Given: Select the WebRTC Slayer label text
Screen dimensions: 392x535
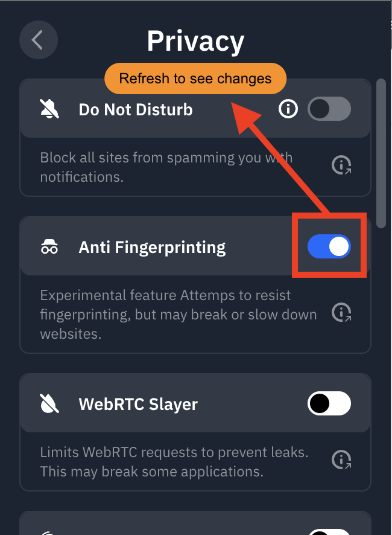Looking at the screenshot, I should click(138, 404).
